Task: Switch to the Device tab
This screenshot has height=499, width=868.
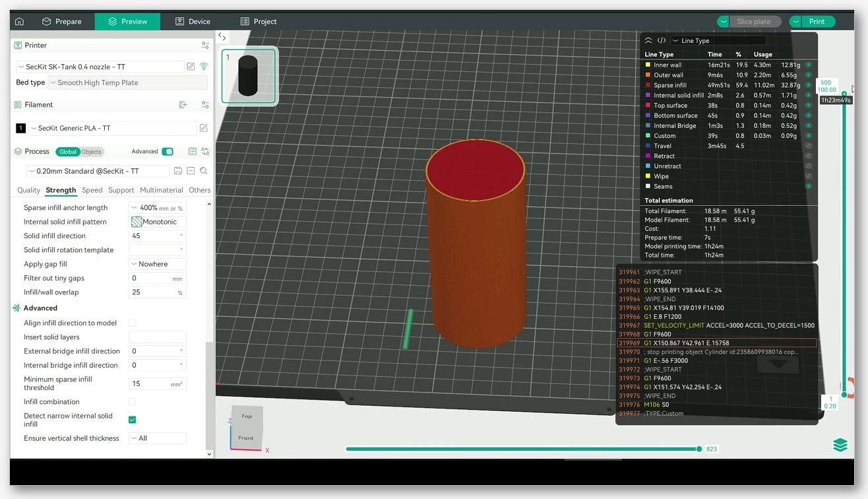Action: (x=193, y=21)
